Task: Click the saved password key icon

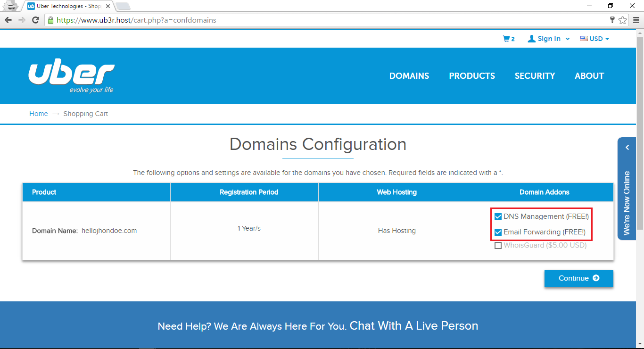Action: pyautogui.click(x=612, y=20)
